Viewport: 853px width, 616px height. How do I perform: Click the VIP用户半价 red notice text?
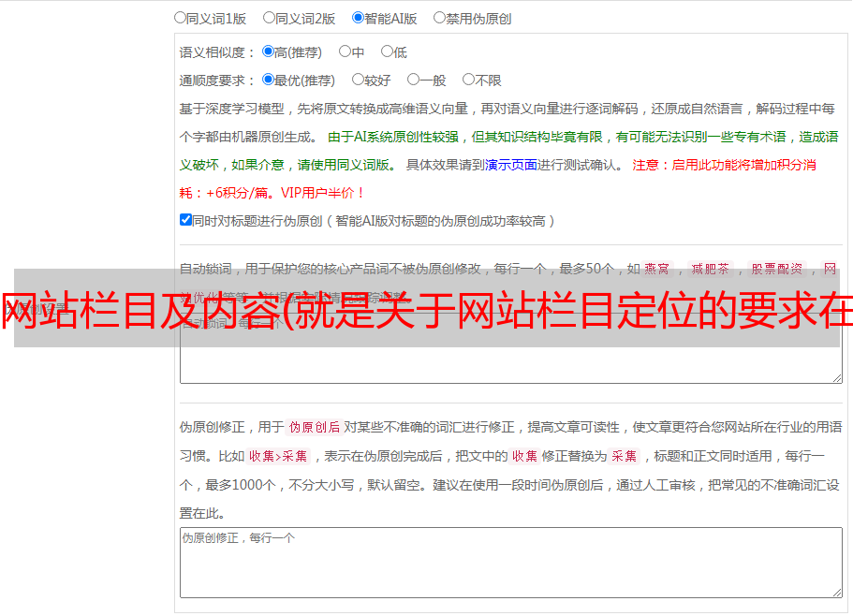pos(323,193)
